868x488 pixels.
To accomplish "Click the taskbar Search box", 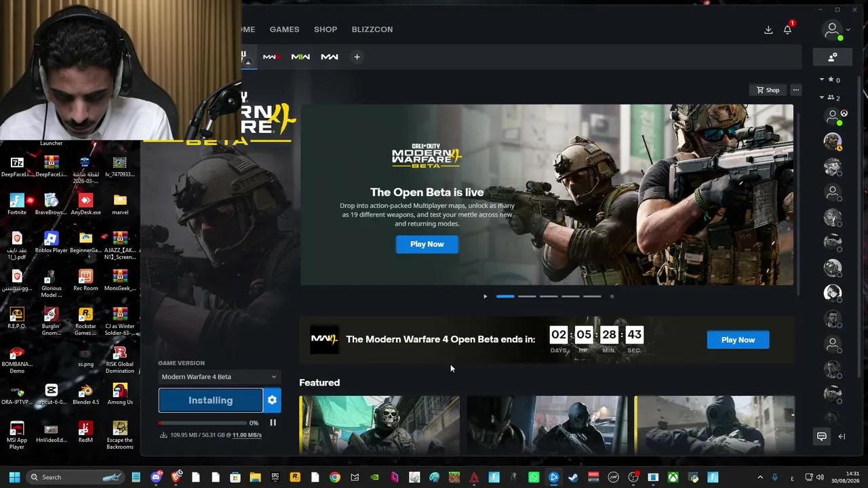I will (77, 477).
